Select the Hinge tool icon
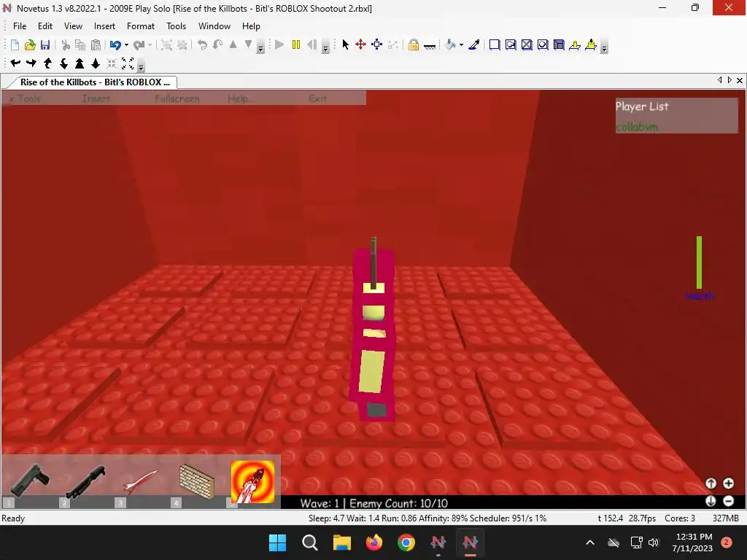 pos(575,44)
